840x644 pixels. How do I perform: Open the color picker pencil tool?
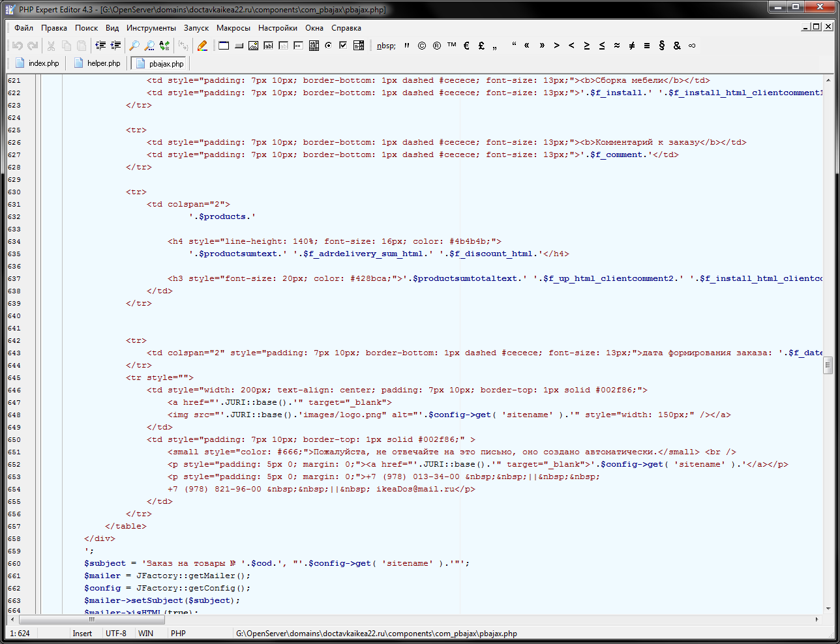(202, 46)
